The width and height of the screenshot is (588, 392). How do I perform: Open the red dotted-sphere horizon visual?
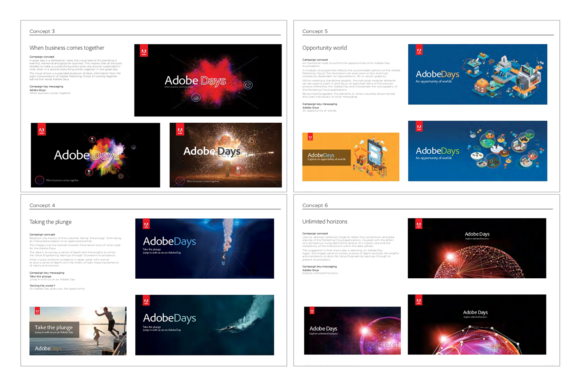tap(477, 248)
